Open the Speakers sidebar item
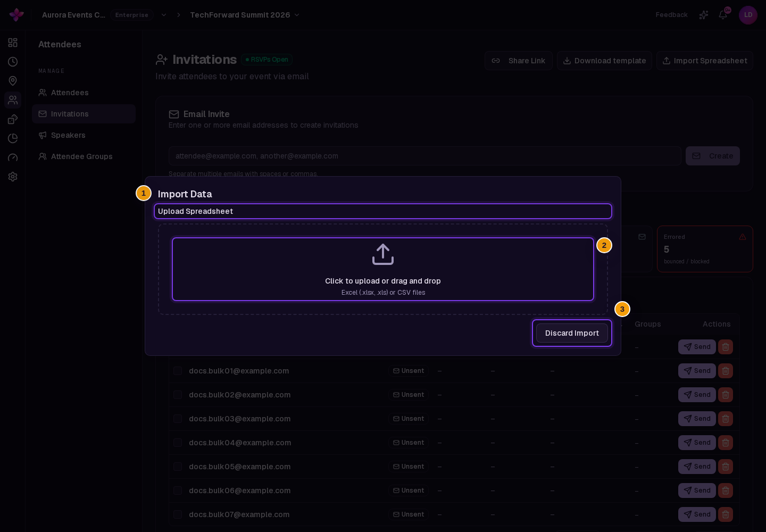The height and width of the screenshot is (532, 766). tap(84, 135)
